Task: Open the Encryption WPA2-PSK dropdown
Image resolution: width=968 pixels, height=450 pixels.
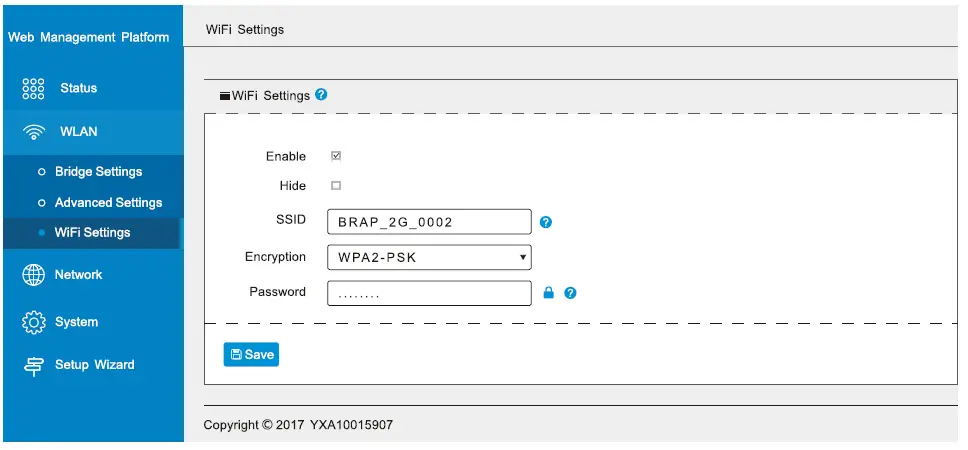Action: (428, 258)
